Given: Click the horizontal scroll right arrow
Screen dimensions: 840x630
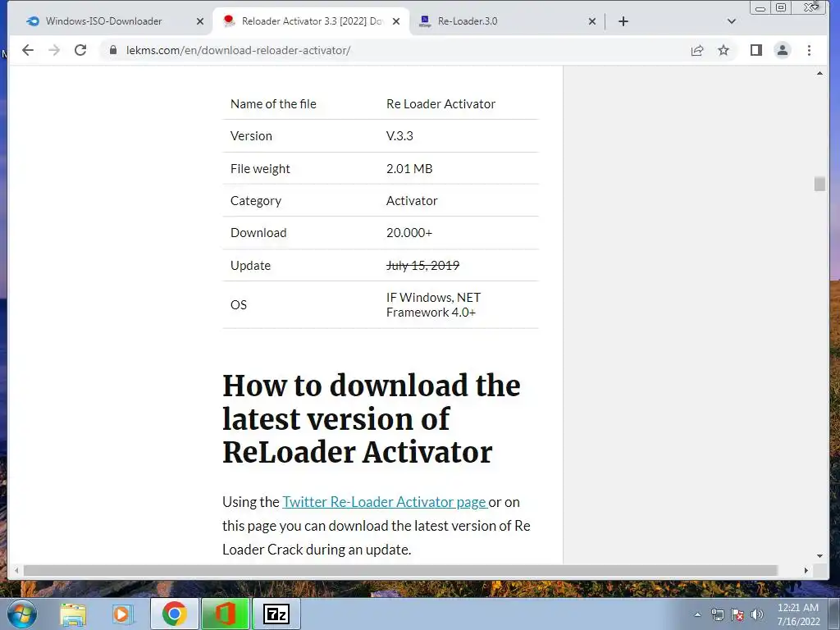Looking at the screenshot, I should click(806, 571).
